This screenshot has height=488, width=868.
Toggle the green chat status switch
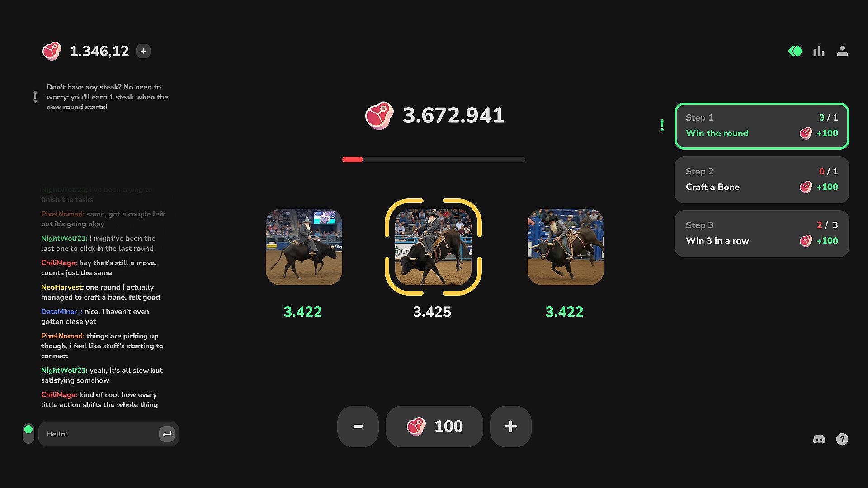(28, 434)
